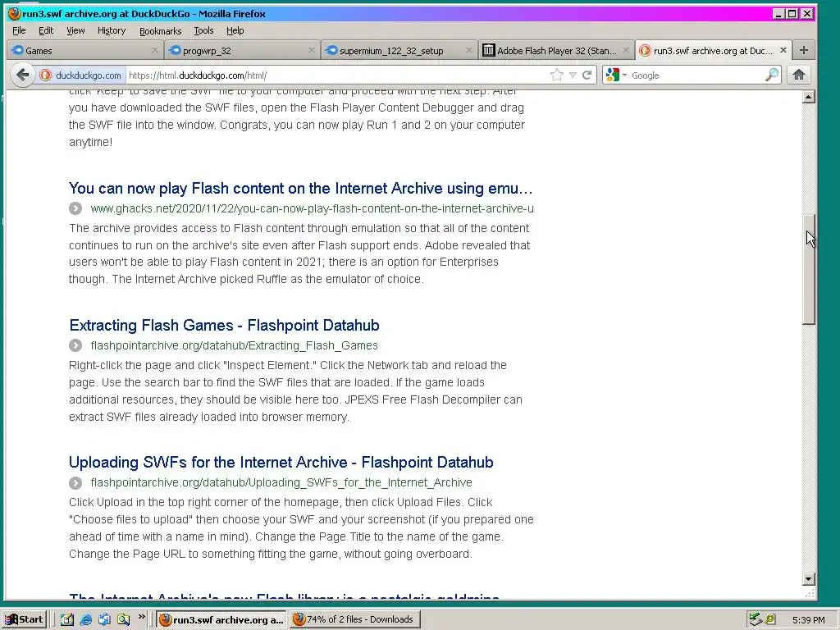Click the run3.swf Firefox taskbar button
Viewport: 840px width, 630px height.
pos(221,619)
